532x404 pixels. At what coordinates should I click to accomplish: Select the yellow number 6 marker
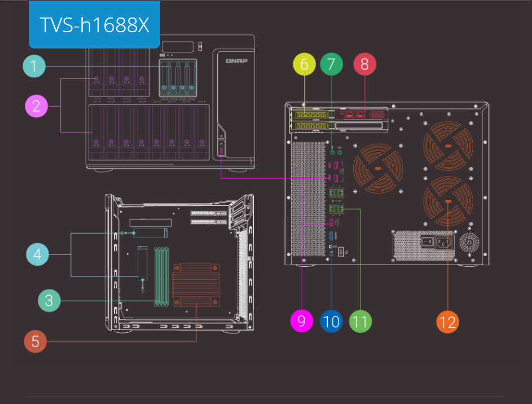[x=304, y=64]
